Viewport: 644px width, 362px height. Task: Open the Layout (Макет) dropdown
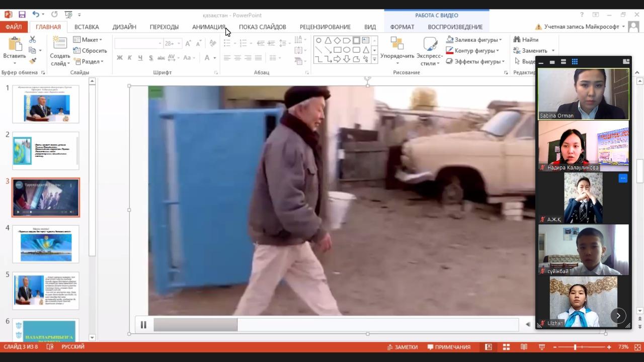click(x=88, y=40)
